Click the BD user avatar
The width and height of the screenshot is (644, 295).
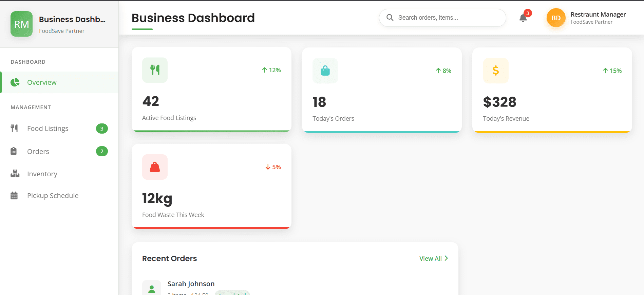point(556,18)
